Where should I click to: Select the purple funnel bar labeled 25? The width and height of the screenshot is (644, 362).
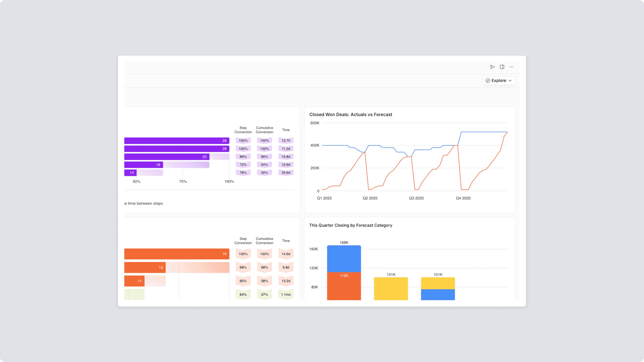point(167,157)
